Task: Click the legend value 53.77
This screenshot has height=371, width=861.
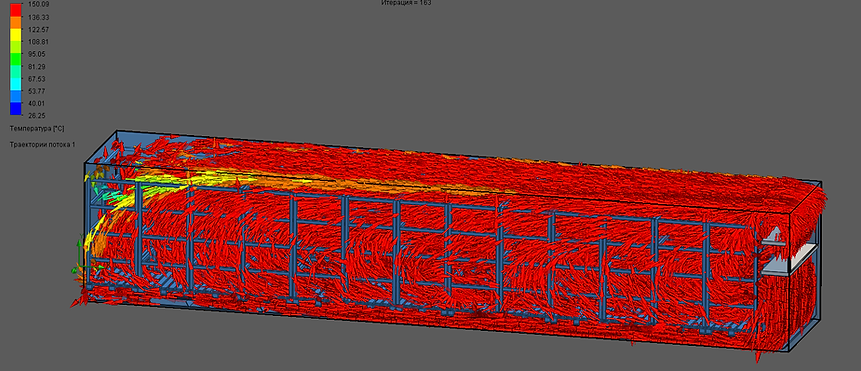Action: tap(36, 91)
